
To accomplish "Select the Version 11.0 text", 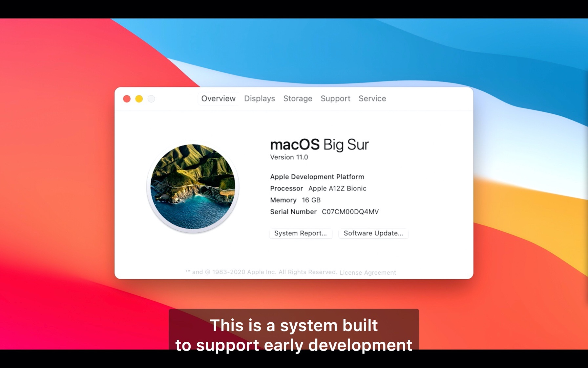I will click(x=289, y=157).
